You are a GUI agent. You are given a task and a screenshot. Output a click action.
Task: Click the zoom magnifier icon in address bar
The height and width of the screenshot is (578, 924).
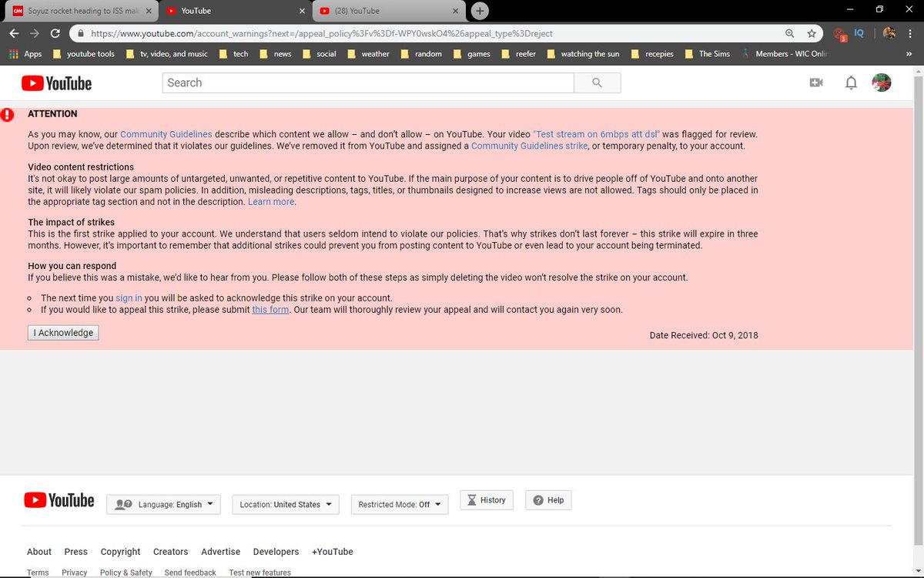click(x=789, y=34)
